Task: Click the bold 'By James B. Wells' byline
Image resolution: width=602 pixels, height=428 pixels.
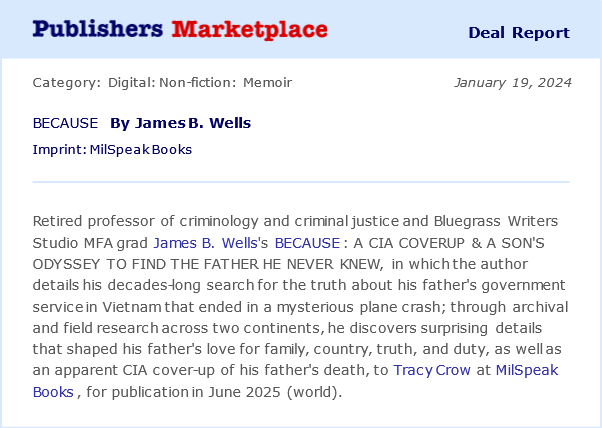Action: tap(180, 123)
